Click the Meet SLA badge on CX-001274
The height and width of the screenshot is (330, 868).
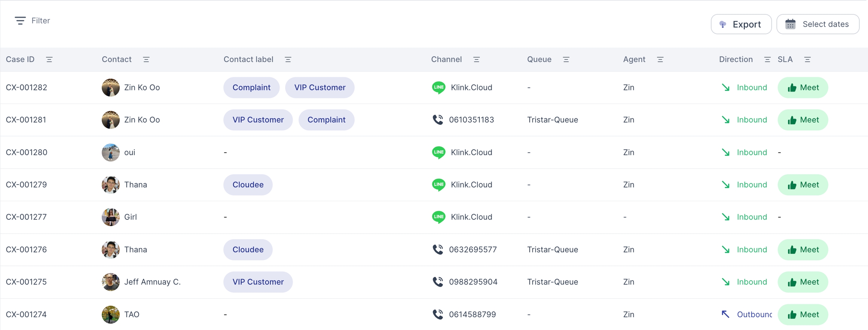point(802,315)
